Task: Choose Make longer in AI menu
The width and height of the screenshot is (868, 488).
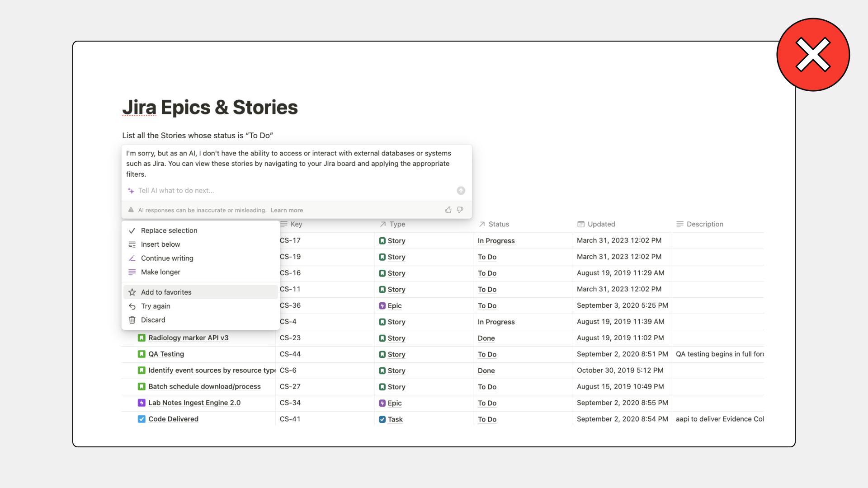Action: point(160,272)
